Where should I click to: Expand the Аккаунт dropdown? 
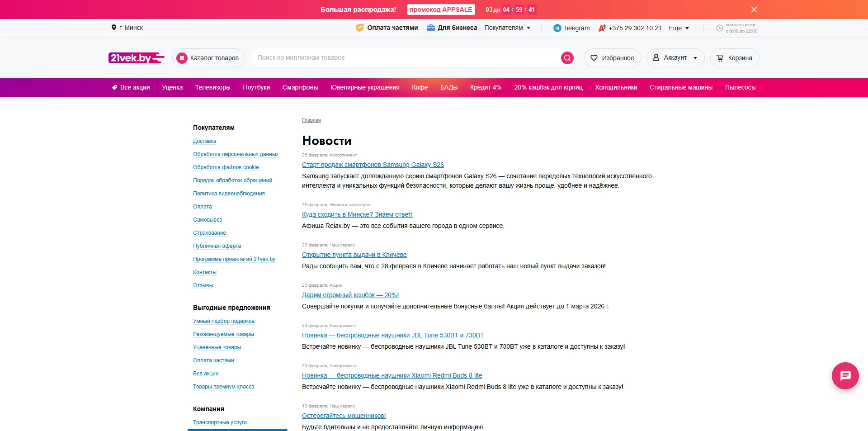(x=675, y=58)
